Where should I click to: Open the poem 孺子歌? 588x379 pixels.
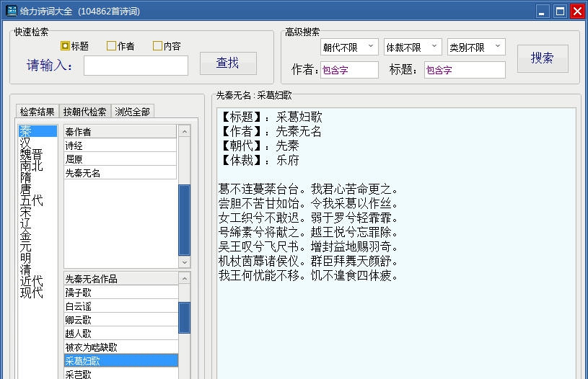point(120,292)
